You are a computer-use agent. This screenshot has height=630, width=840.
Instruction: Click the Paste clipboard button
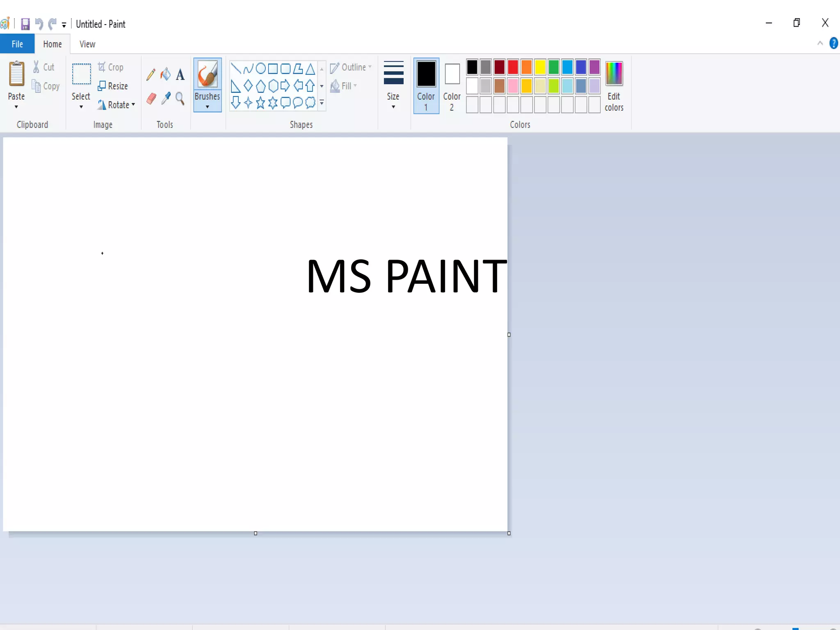click(17, 74)
